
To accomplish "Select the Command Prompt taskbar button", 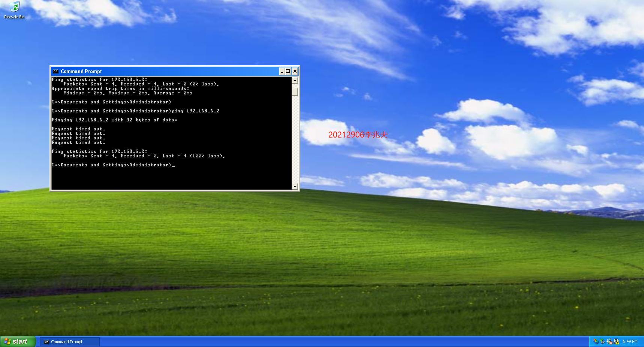I will click(x=70, y=342).
